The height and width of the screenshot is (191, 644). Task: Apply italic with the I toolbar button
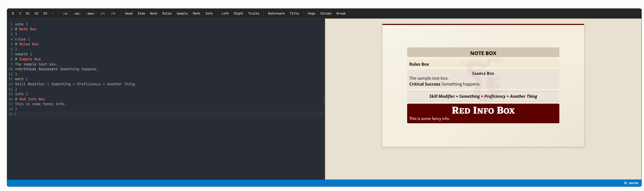click(20, 13)
